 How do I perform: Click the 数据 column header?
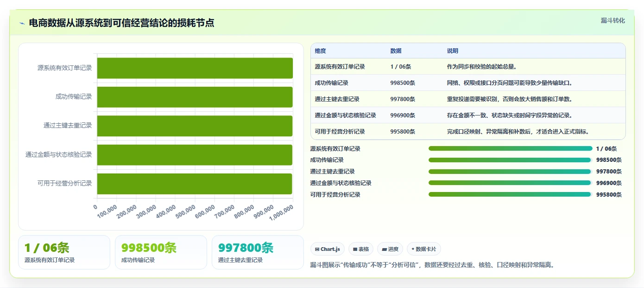(396, 51)
